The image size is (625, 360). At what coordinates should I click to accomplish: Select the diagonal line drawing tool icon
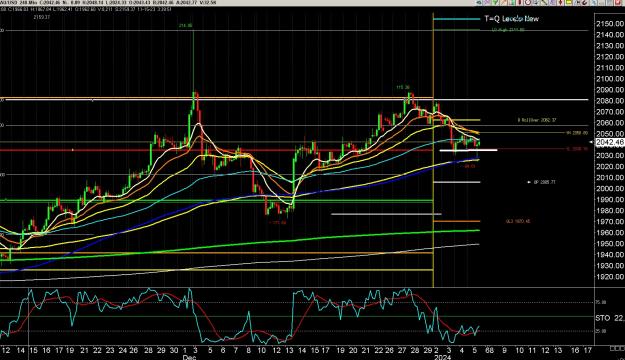point(544,2)
